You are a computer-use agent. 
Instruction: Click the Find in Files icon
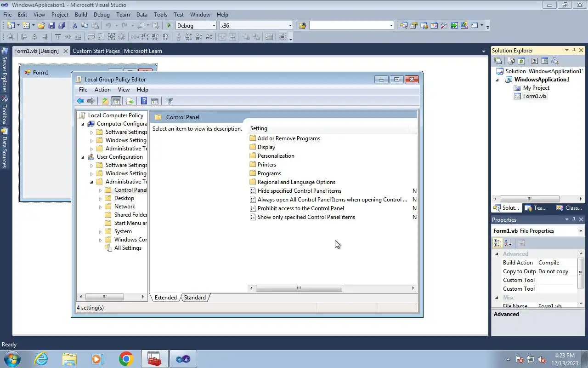pyautogui.click(x=302, y=26)
